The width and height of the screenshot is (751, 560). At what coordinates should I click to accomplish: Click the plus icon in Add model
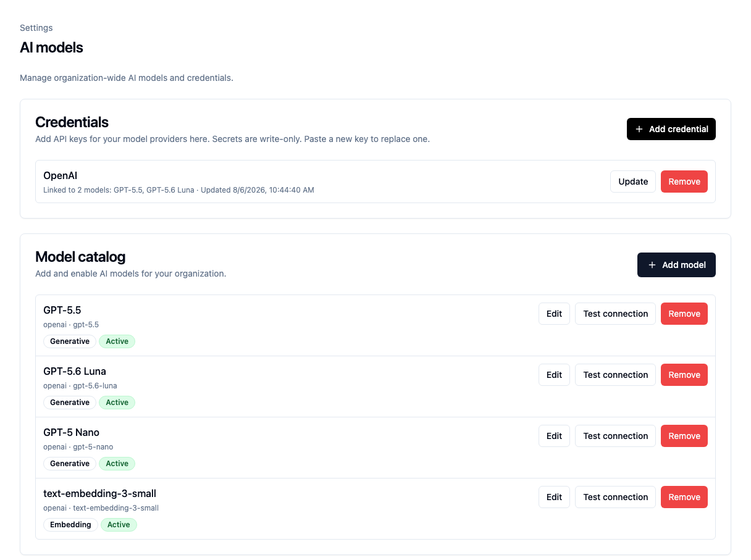tap(652, 265)
